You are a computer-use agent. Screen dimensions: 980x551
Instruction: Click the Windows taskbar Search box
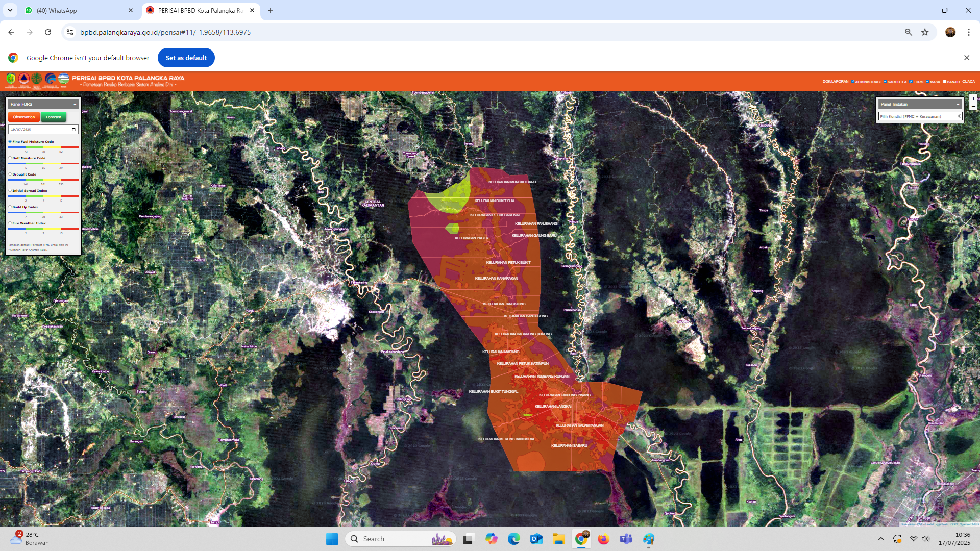point(401,539)
